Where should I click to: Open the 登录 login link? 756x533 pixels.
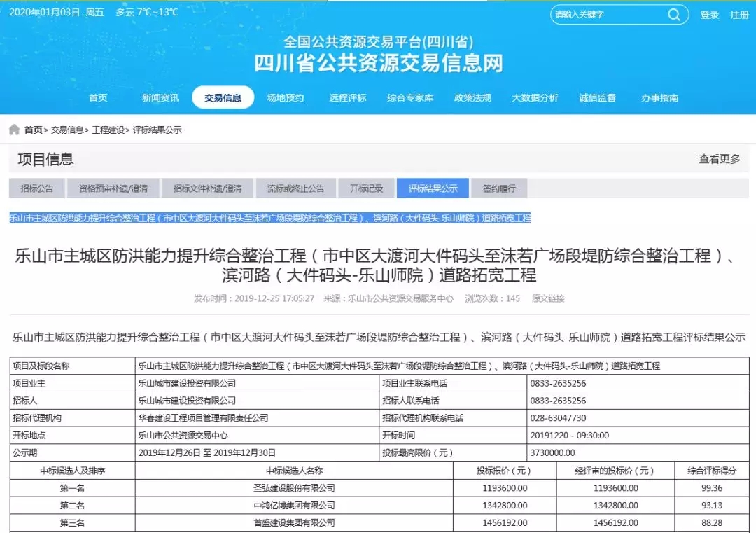(709, 15)
